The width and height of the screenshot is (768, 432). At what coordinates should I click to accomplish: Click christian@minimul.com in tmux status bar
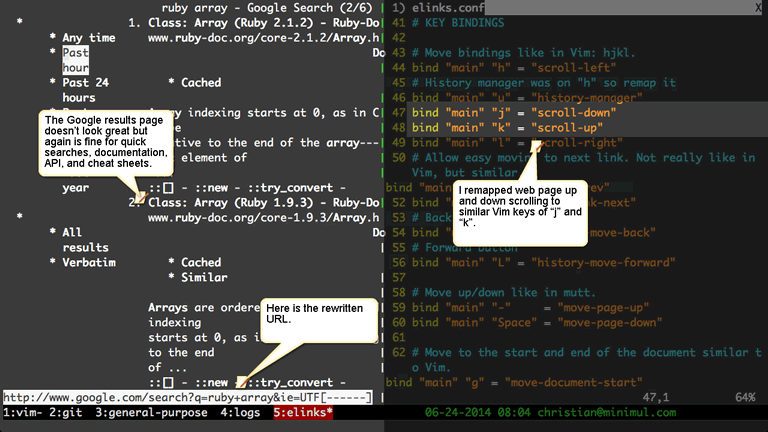(607, 412)
